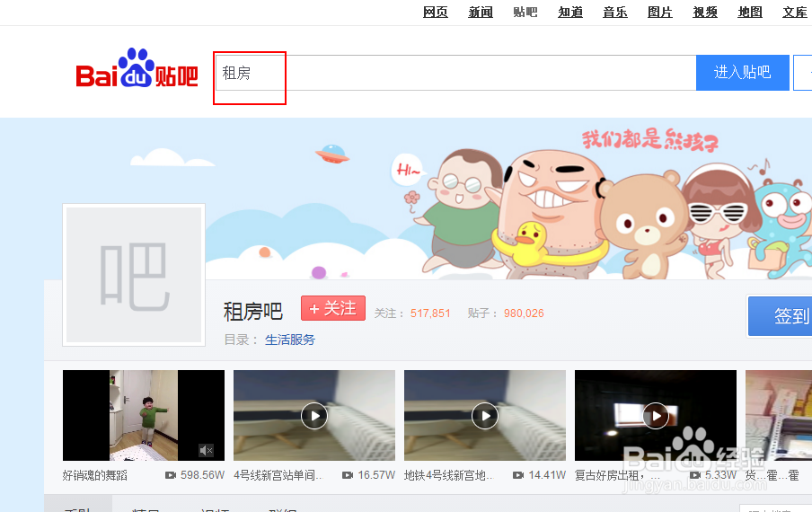Click the Baidu 贴吧 logo

[137, 68]
